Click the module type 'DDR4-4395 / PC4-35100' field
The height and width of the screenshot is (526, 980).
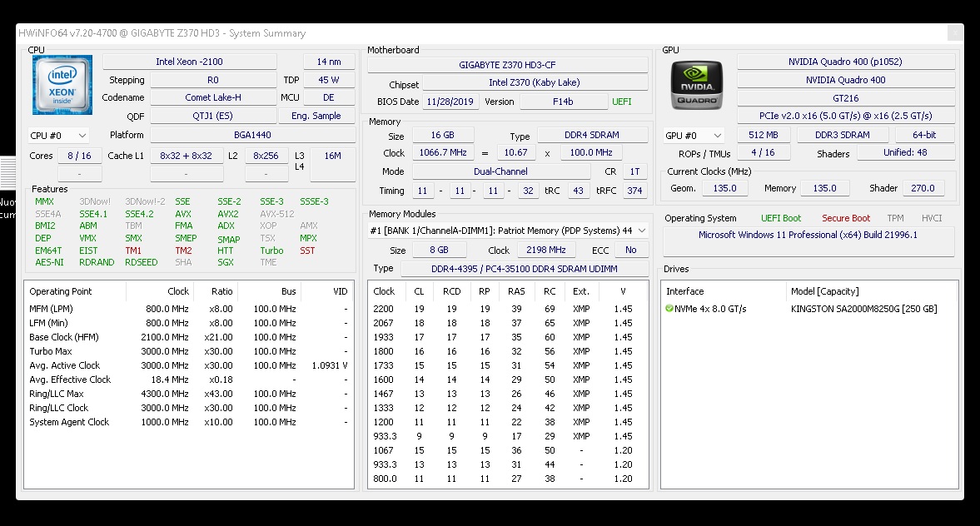[x=525, y=269]
